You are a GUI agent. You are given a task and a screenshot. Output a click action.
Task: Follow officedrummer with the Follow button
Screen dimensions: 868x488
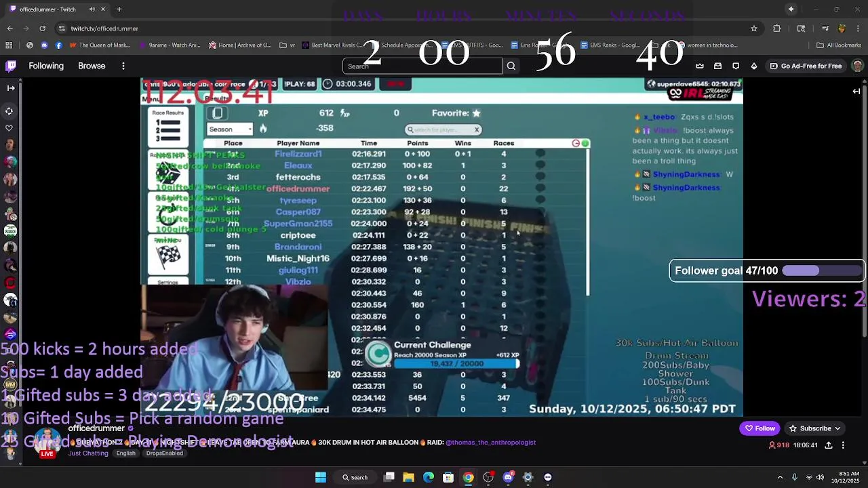[x=759, y=428]
